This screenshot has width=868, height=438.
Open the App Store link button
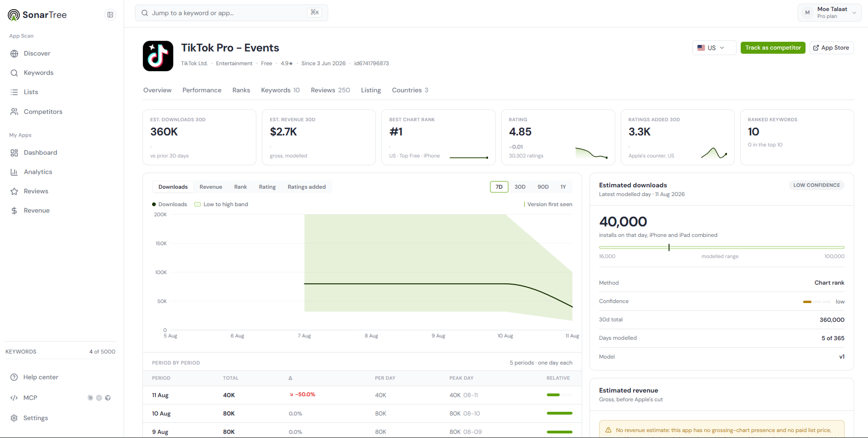pos(832,48)
